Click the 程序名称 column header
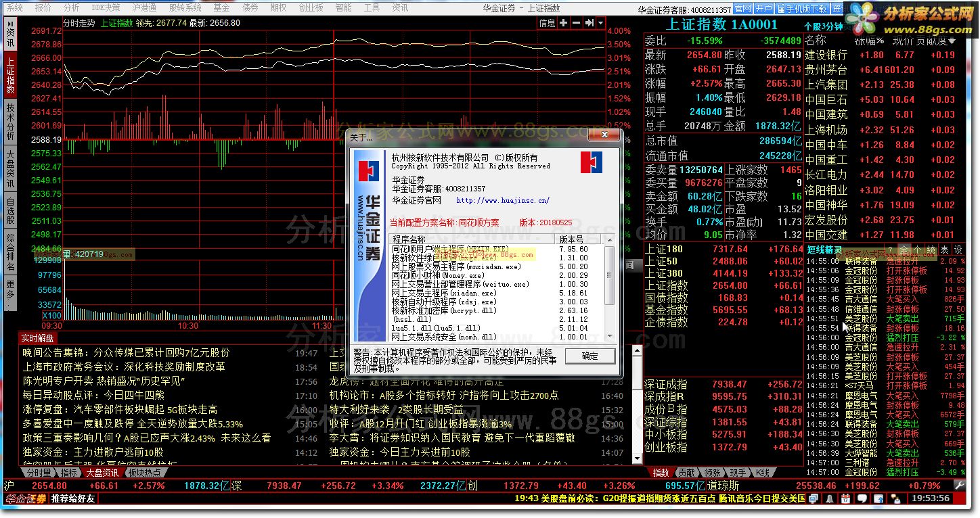This screenshot has width=980, height=518. [473, 239]
